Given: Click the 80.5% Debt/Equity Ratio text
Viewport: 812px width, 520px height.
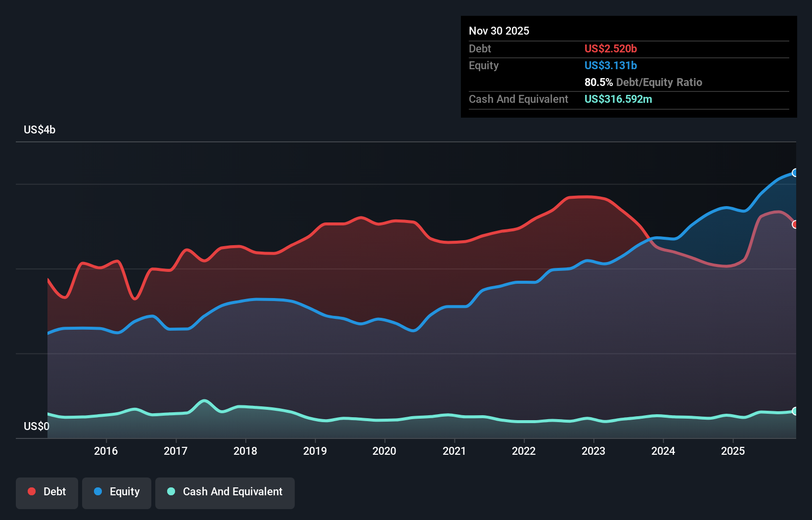Looking at the screenshot, I should pyautogui.click(x=643, y=82).
